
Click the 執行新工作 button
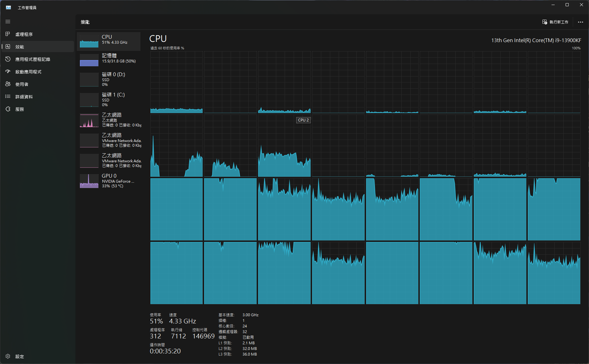coord(555,22)
